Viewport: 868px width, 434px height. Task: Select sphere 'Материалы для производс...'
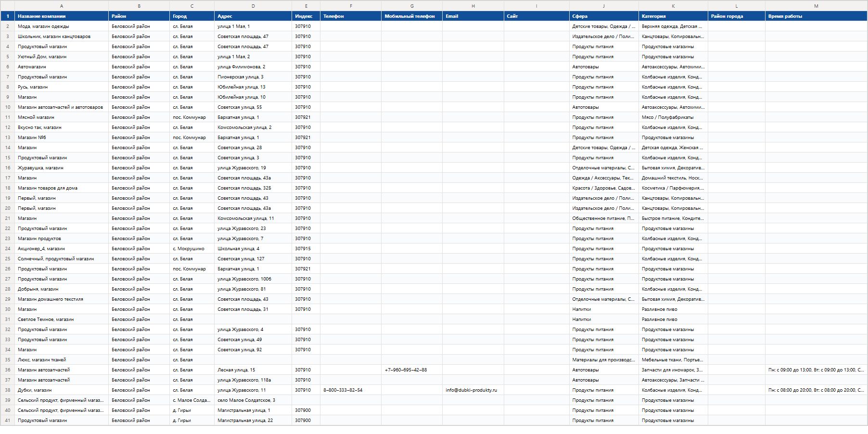[604, 360]
